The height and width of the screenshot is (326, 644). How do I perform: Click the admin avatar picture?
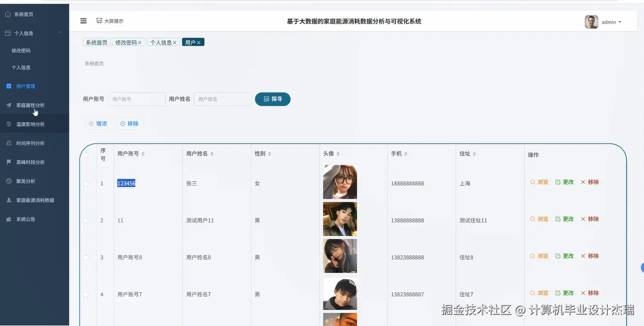pos(591,22)
